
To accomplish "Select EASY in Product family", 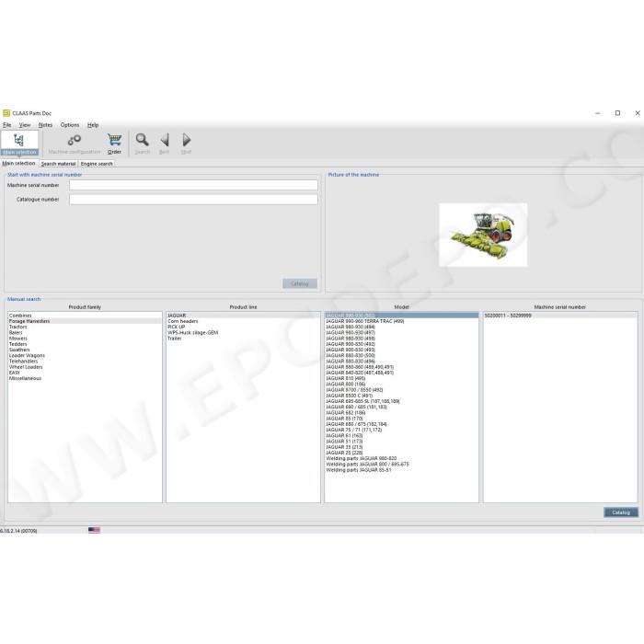I will (x=85, y=373).
